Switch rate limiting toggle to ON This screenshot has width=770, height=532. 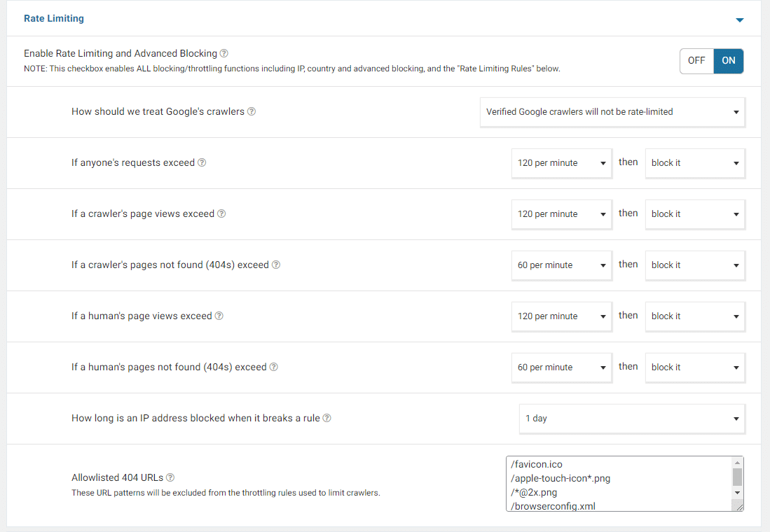pos(728,61)
